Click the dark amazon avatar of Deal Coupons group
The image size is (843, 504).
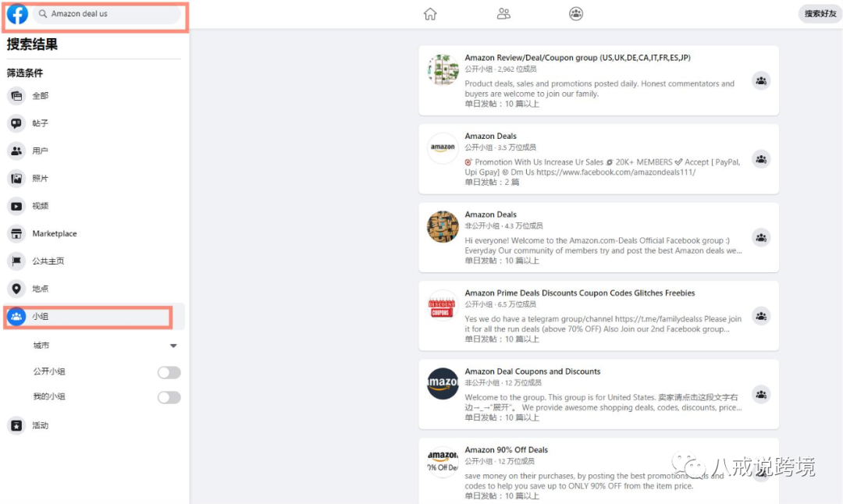[x=443, y=383]
